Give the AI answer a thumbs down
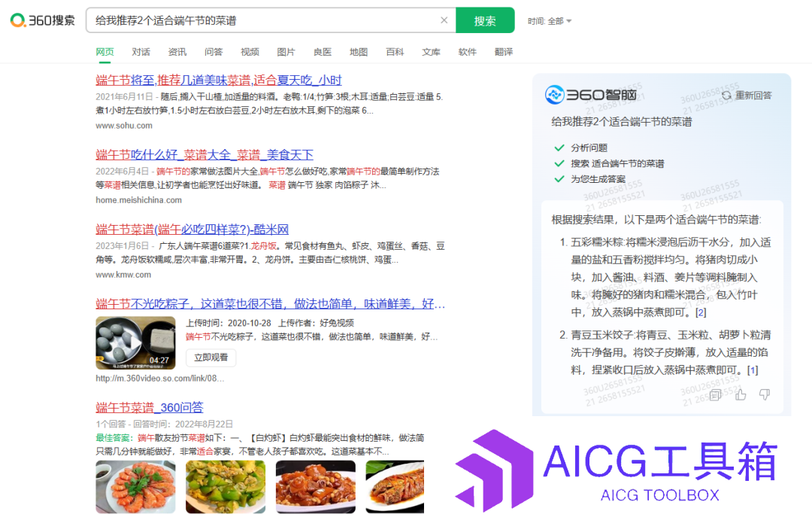The image size is (812, 520). (x=765, y=395)
